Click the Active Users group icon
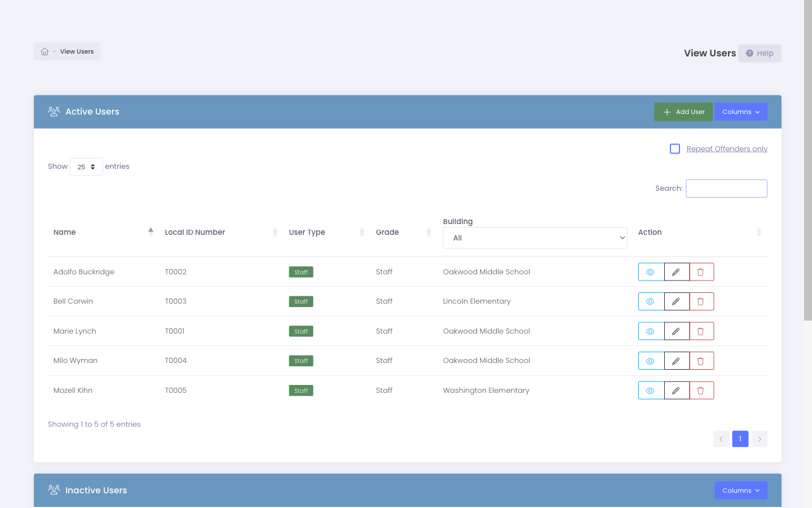This screenshot has height=508, width=812. [54, 111]
